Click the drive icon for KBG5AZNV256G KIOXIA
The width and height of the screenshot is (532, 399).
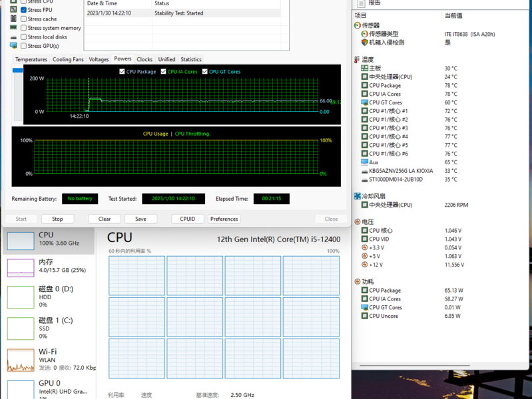(x=364, y=171)
